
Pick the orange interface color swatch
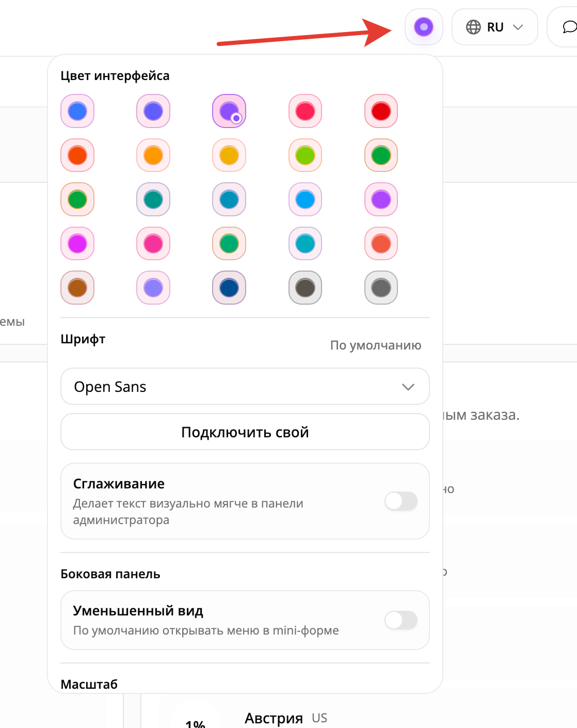click(x=153, y=155)
